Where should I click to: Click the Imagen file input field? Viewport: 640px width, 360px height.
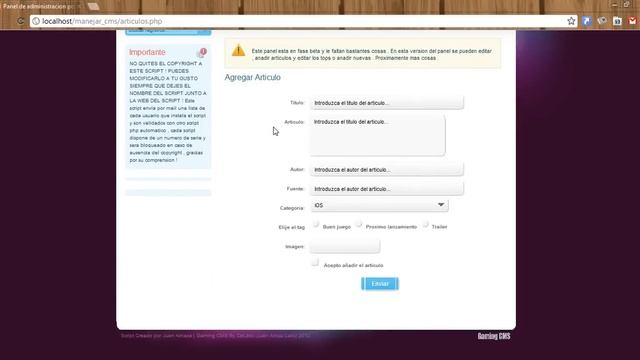point(345,247)
